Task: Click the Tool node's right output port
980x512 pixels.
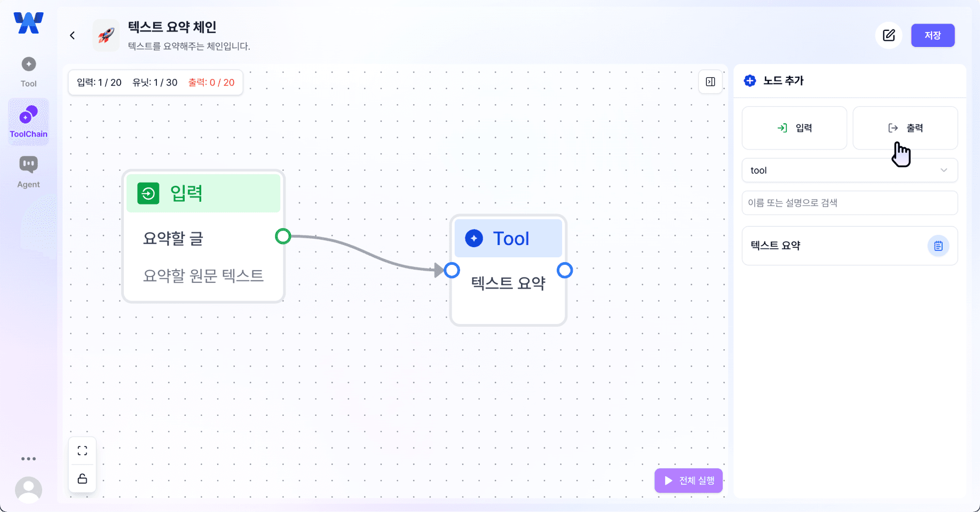Action: click(x=565, y=271)
